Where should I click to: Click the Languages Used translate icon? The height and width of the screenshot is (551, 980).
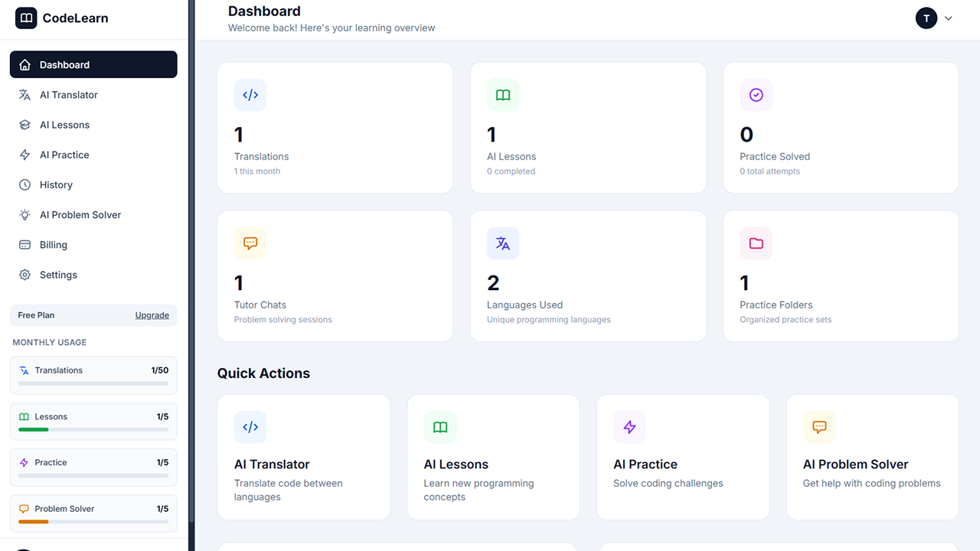coord(503,243)
